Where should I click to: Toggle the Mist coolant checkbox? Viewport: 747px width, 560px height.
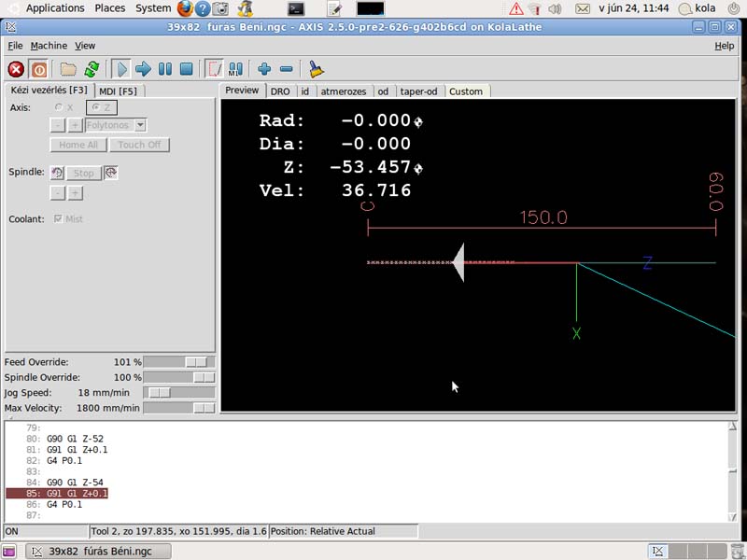(x=60, y=219)
